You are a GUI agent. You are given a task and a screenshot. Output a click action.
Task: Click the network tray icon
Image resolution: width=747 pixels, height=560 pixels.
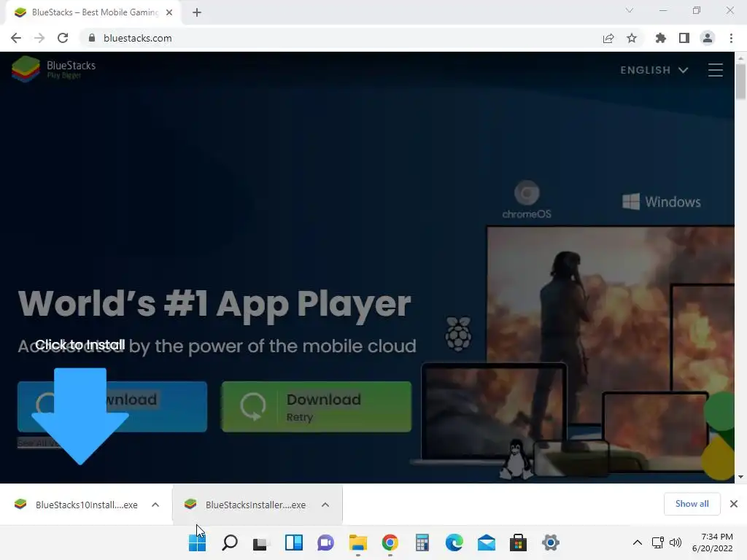(x=658, y=542)
